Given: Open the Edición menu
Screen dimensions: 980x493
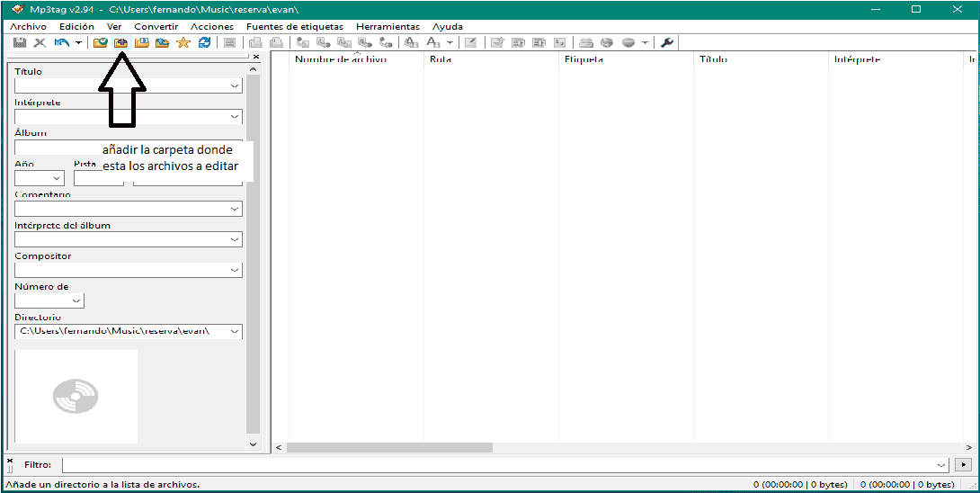Looking at the screenshot, I should coord(77,27).
